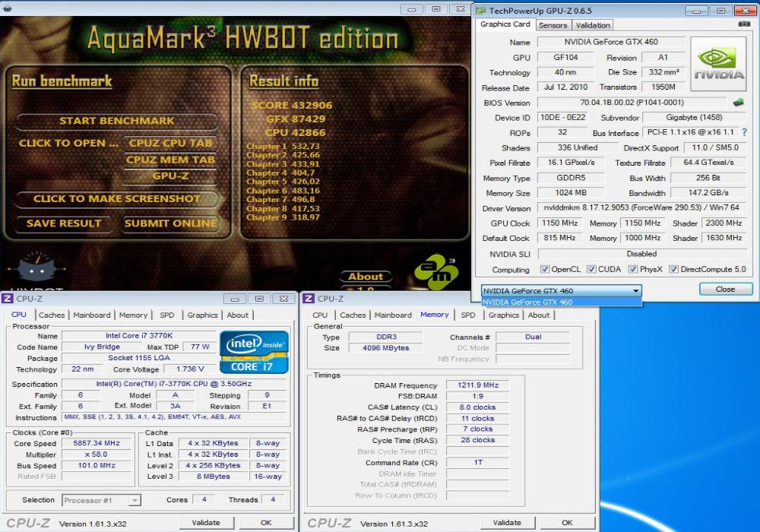760x532 pixels.
Task: Click START BENCHMARK in AquaMark
Action: coord(117,121)
